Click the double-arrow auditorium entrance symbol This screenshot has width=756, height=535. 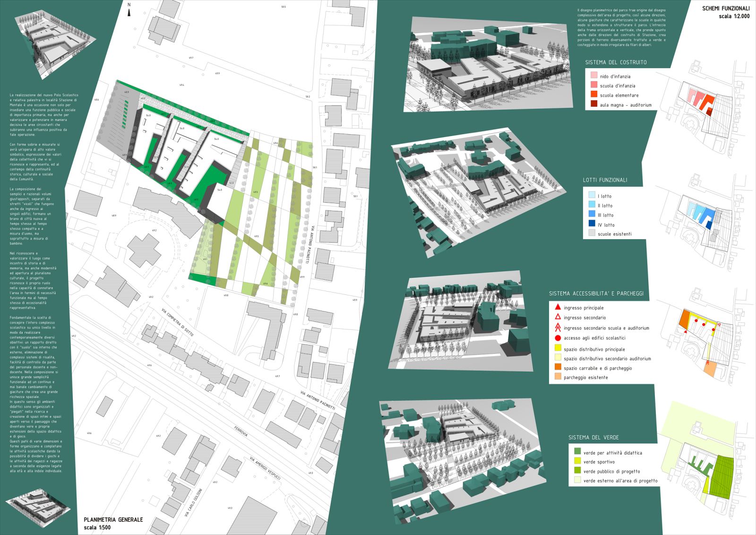[558, 328]
